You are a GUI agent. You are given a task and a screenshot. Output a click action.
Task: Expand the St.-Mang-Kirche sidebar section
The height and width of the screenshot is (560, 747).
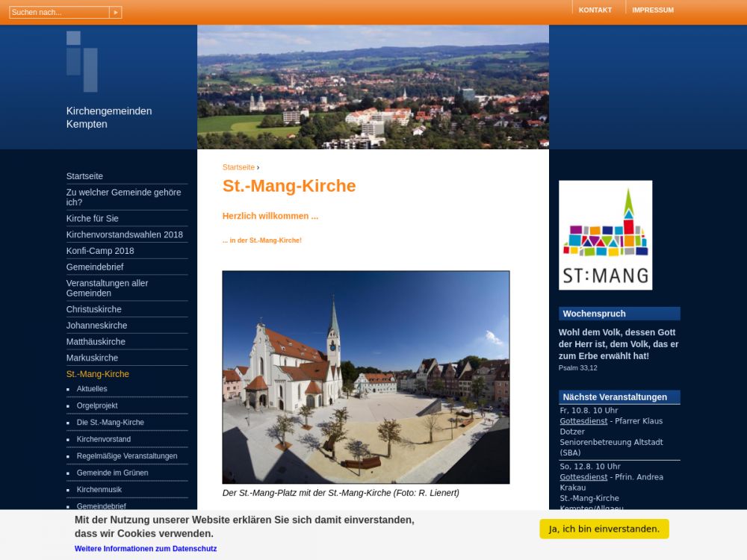pos(97,374)
